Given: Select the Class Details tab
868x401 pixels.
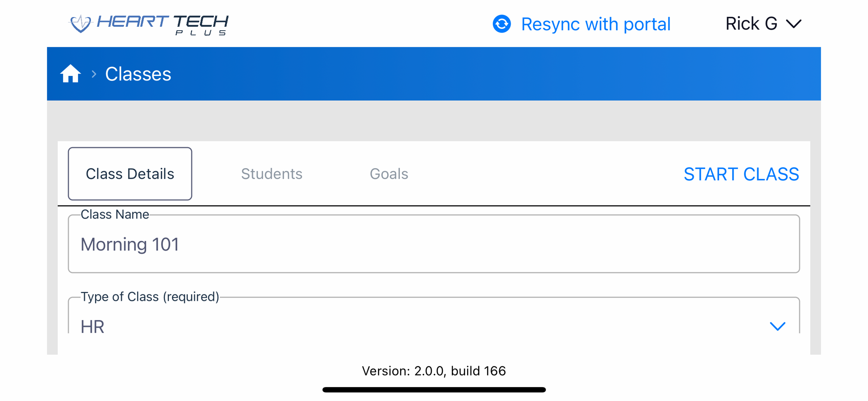Looking at the screenshot, I should 130,174.
